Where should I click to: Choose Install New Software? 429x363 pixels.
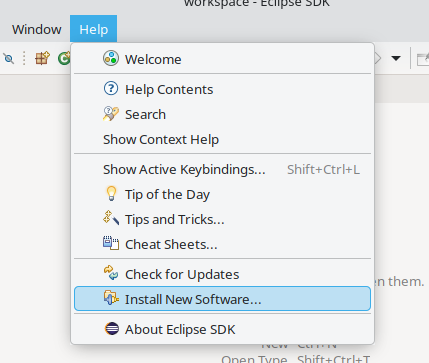click(x=222, y=299)
